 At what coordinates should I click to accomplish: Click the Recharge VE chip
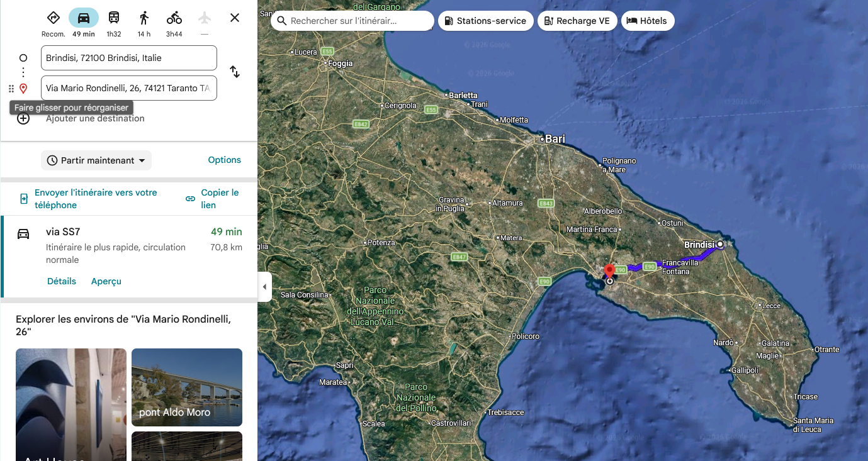(x=577, y=21)
